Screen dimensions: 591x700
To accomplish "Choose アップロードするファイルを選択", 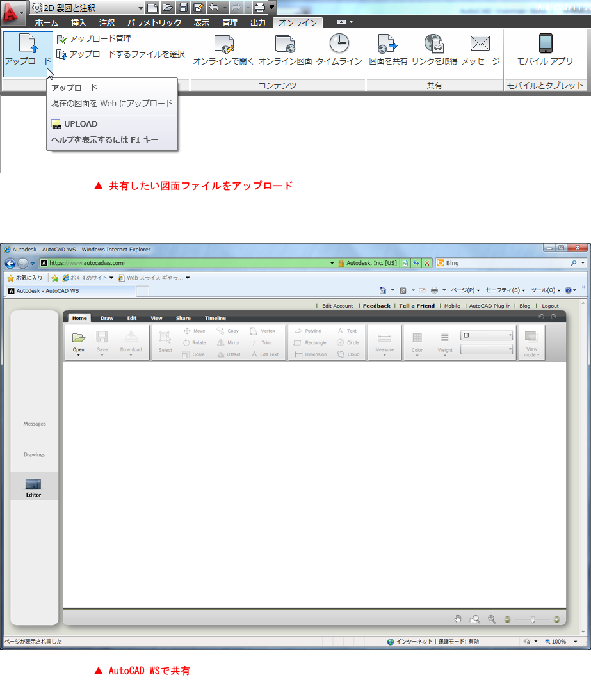I will [x=120, y=54].
